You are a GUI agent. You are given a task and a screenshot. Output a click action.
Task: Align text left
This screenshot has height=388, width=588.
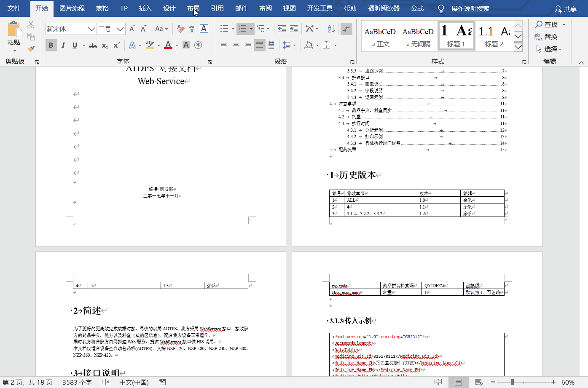tap(224, 45)
